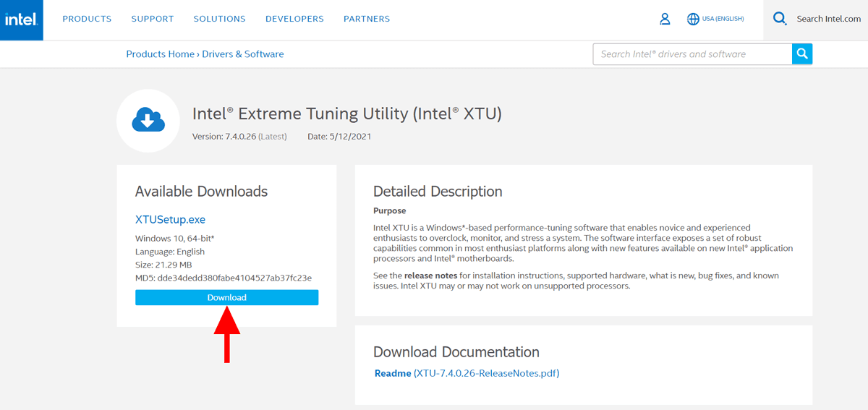Click the Available Downloads heading
This screenshot has width=868, height=410.
point(201,192)
